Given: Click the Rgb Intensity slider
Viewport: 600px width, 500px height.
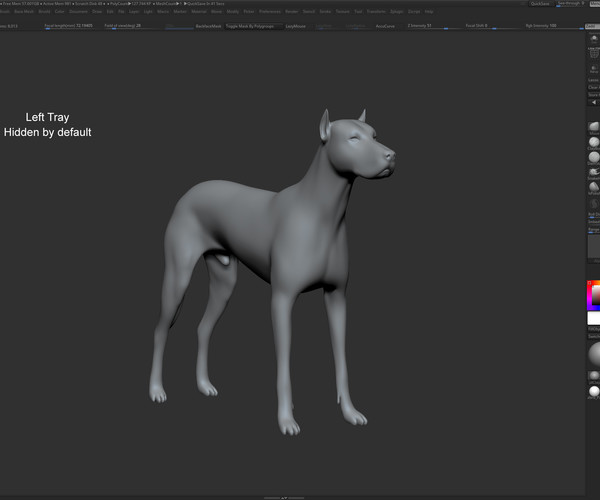Looking at the screenshot, I should pos(553,26).
